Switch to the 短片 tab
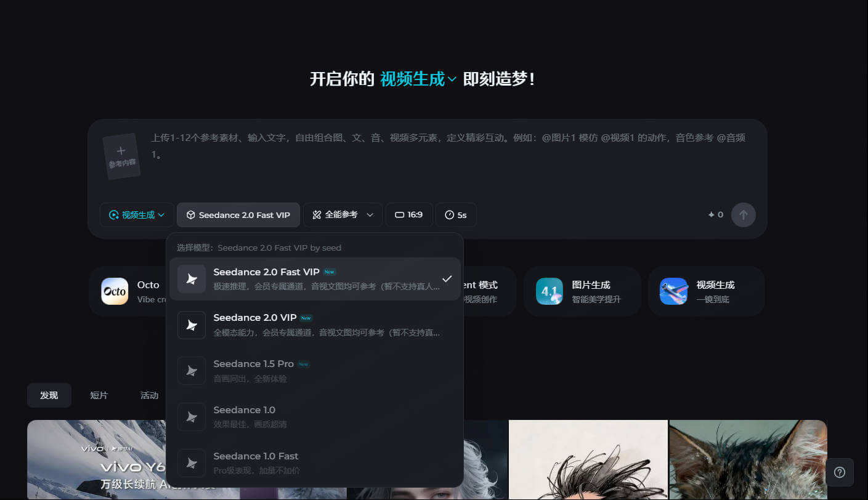This screenshot has width=868, height=500. 99,395
